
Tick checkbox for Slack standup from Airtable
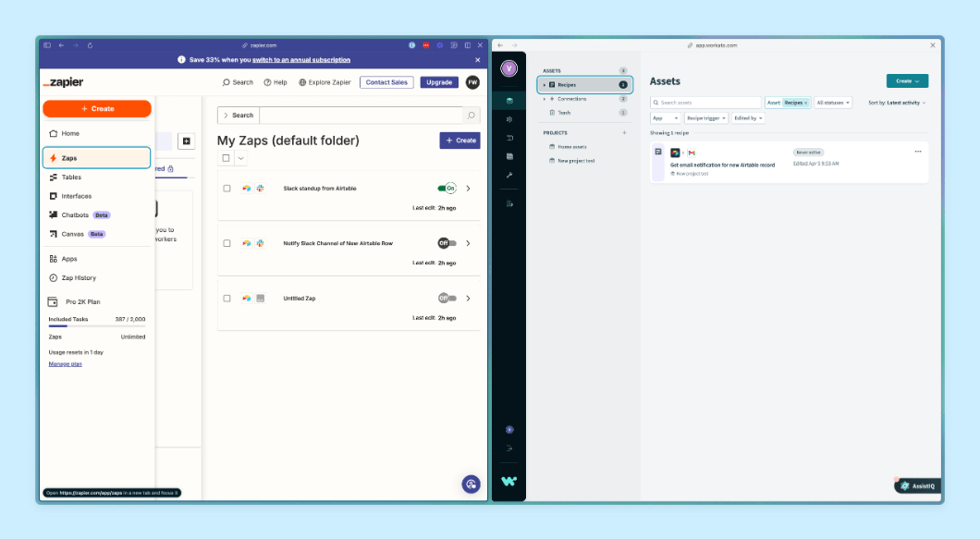[x=227, y=189]
